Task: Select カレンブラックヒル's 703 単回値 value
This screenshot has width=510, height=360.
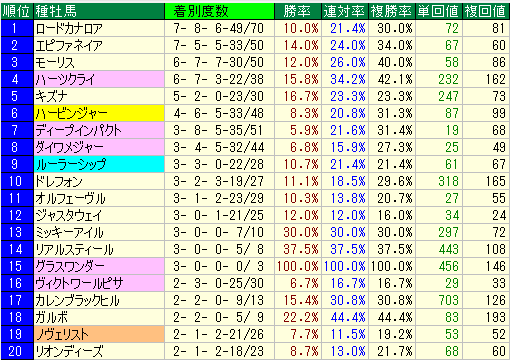Action: pyautogui.click(x=448, y=300)
